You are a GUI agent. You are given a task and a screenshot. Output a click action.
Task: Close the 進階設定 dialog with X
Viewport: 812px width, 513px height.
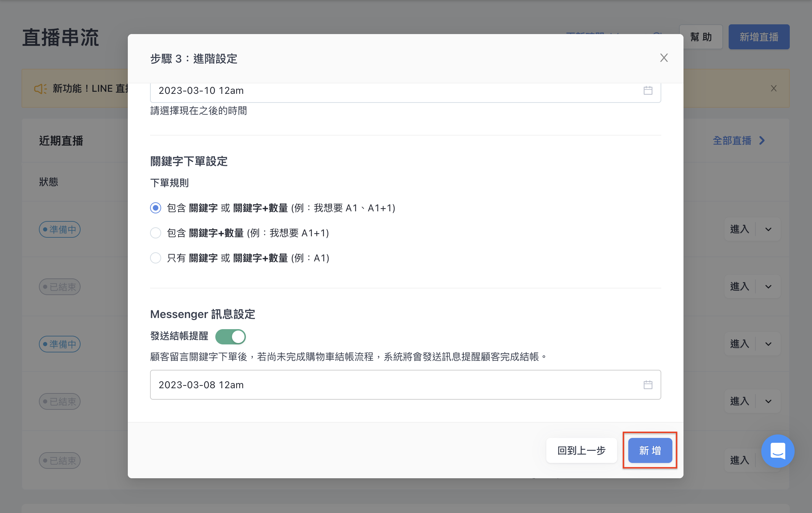664,58
